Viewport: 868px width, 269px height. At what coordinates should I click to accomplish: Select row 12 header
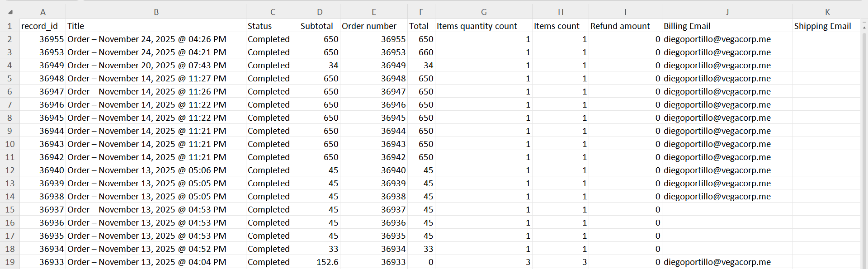9,170
